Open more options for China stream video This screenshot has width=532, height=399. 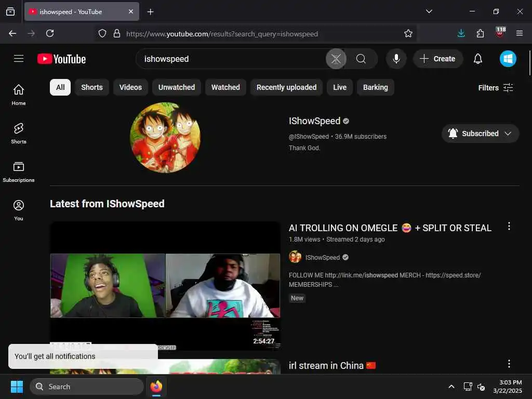[509, 364]
